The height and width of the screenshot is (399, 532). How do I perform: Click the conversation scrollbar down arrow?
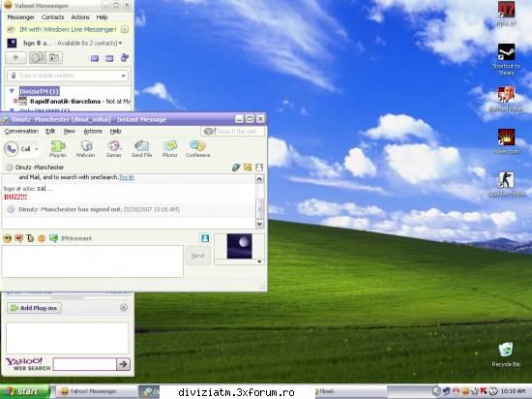[259, 224]
